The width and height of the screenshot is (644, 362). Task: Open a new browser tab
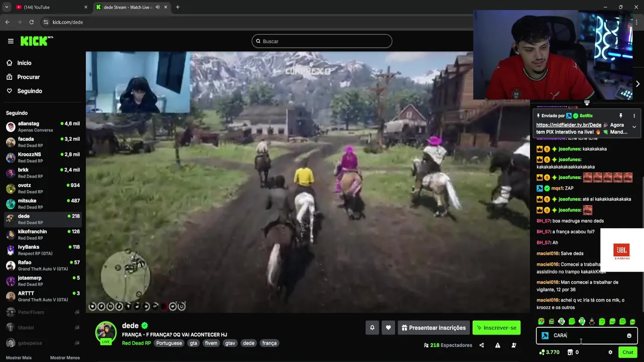[178, 7]
